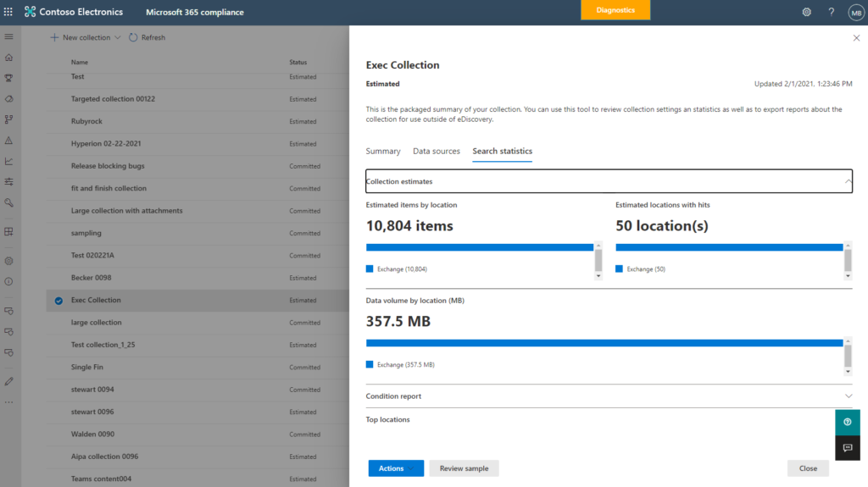
Task: Expand the Condition report section
Action: pos(848,396)
